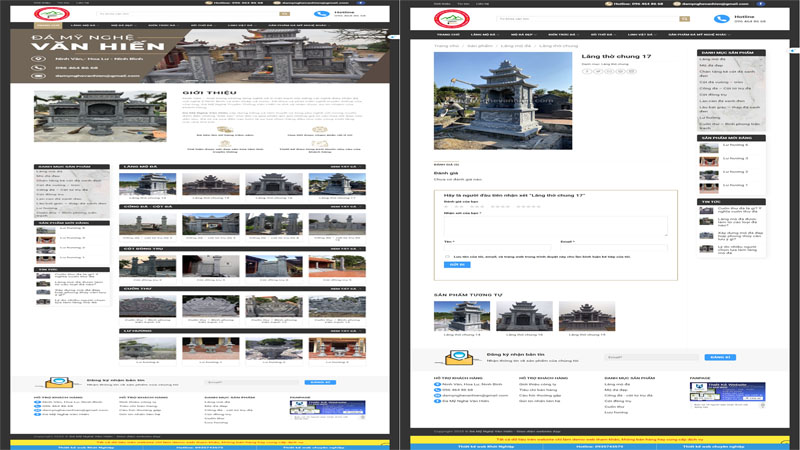Open Trang chủ in right page navbar
The width and height of the screenshot is (800, 450).
click(448, 35)
